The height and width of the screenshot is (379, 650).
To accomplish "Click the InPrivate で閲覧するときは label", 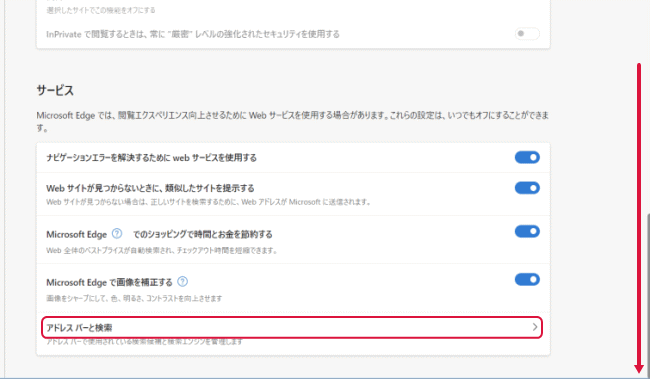I will click(193, 34).
